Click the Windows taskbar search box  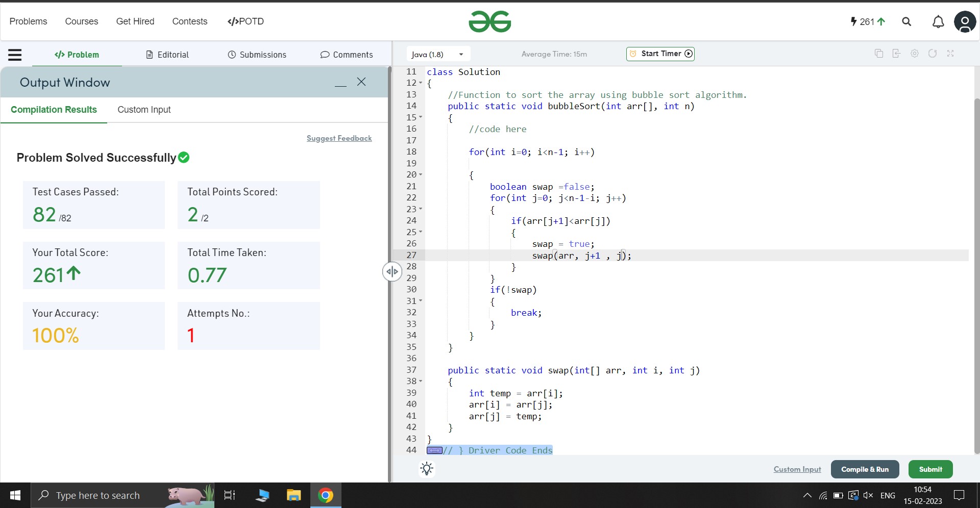coord(122,495)
